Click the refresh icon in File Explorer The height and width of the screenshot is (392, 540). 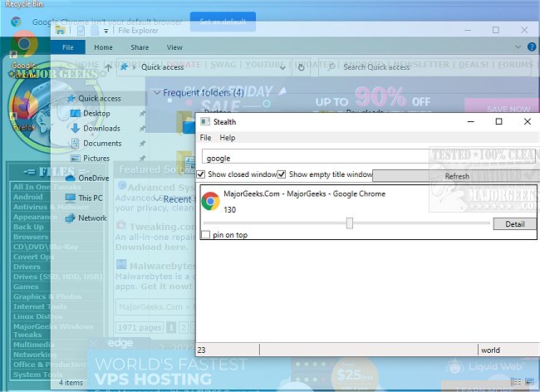click(x=301, y=67)
